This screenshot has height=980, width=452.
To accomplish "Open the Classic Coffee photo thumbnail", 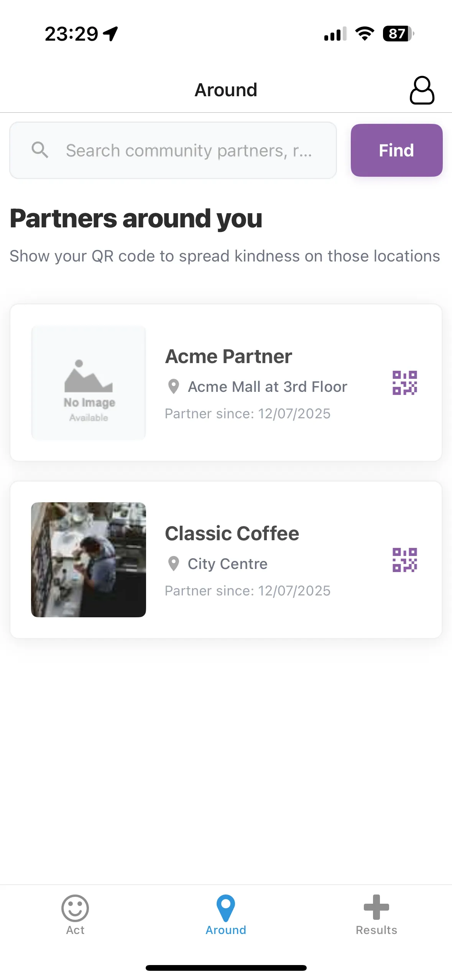I will (x=88, y=560).
